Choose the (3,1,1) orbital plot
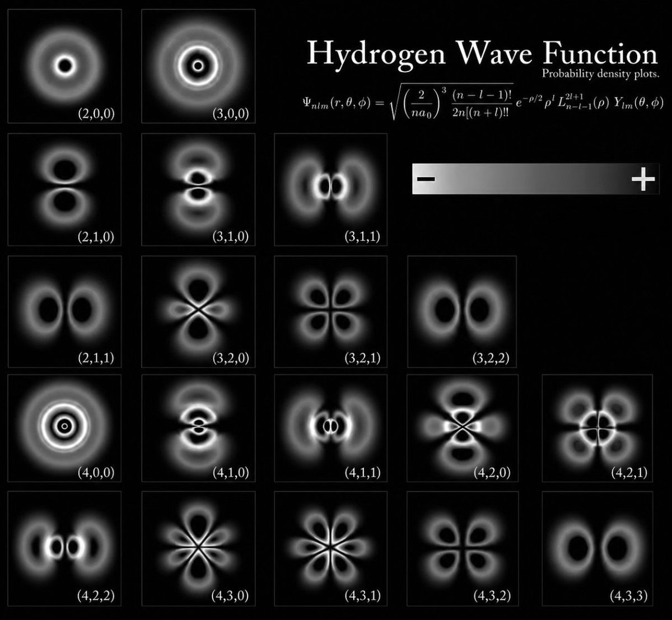This screenshot has width=672, height=620. pos(330,189)
